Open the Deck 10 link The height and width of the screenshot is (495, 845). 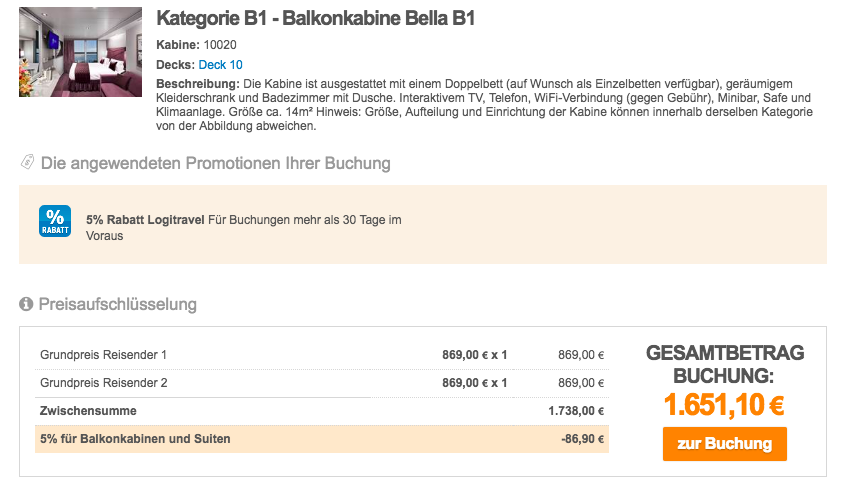[x=220, y=65]
